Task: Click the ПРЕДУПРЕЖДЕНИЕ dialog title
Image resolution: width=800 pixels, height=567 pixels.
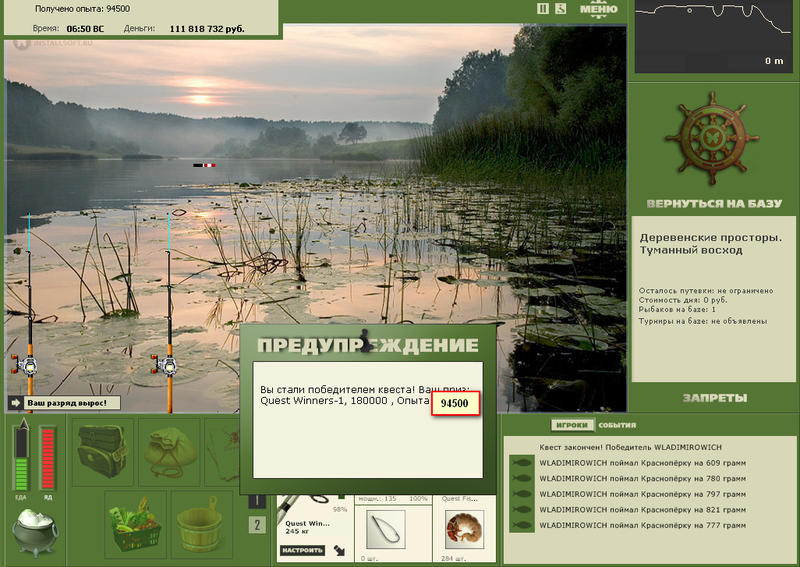Action: click(368, 346)
